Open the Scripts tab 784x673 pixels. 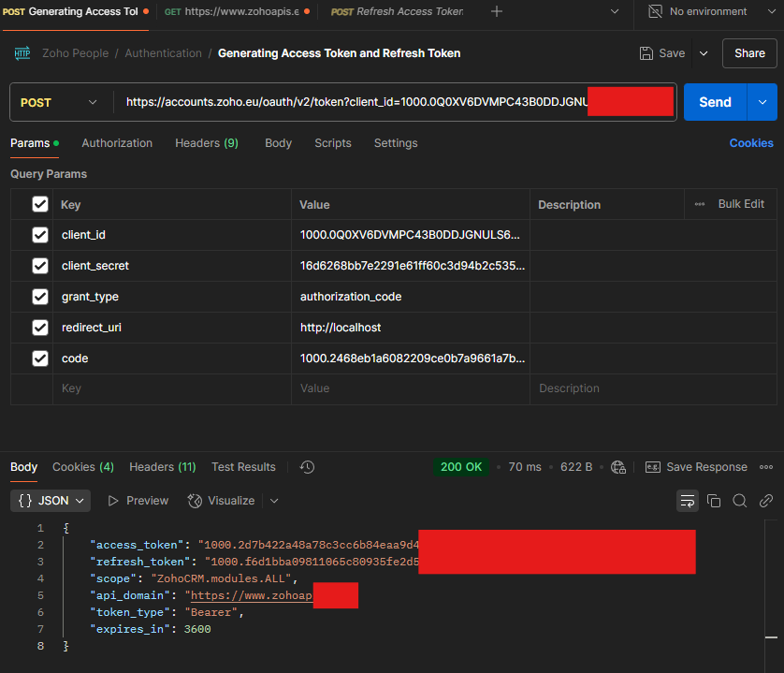333,143
